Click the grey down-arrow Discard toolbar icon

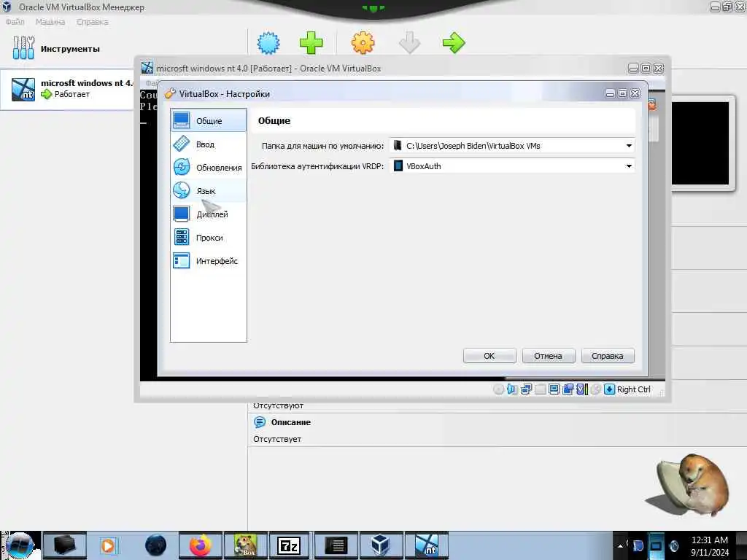[x=409, y=43]
